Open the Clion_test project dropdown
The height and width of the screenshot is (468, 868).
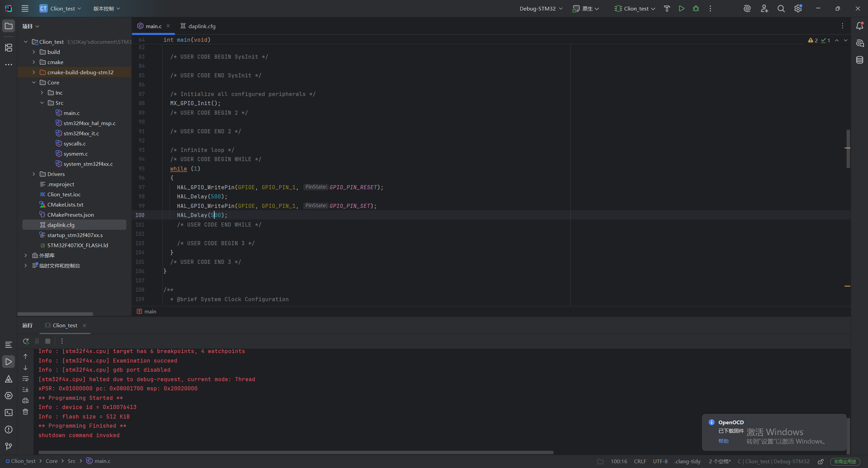[x=61, y=8]
